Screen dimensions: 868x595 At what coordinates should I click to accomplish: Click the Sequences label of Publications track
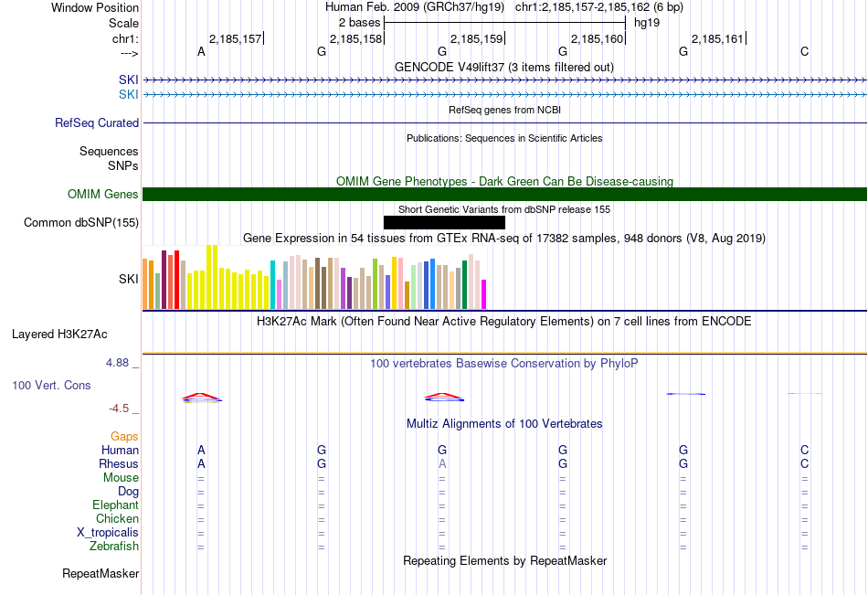pyautogui.click(x=109, y=151)
